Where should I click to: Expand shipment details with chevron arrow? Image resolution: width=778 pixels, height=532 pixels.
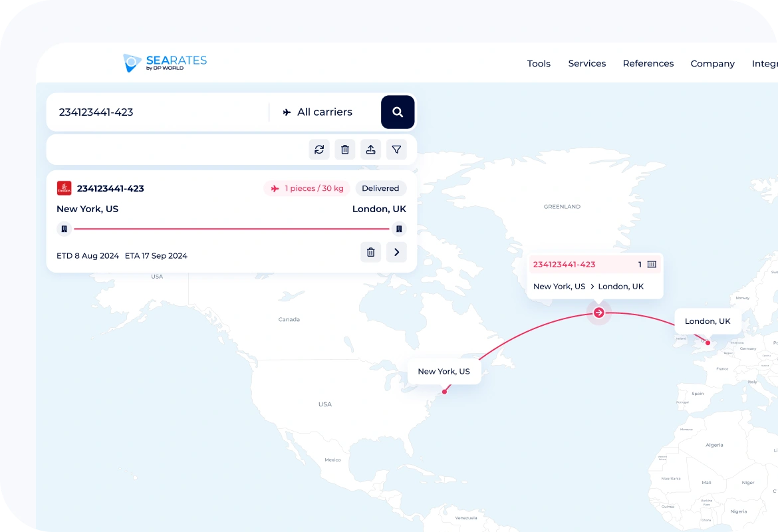[x=396, y=252]
